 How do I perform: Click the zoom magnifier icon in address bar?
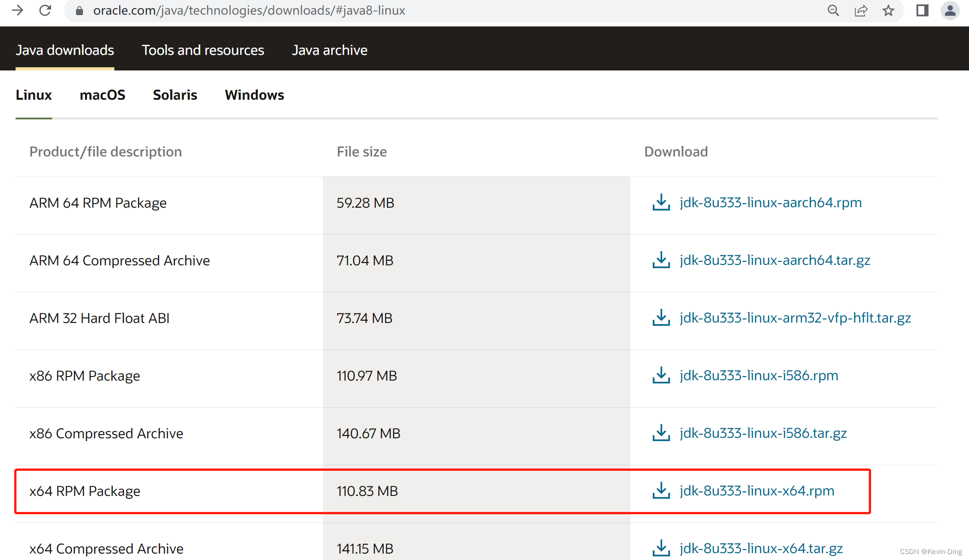(x=833, y=10)
